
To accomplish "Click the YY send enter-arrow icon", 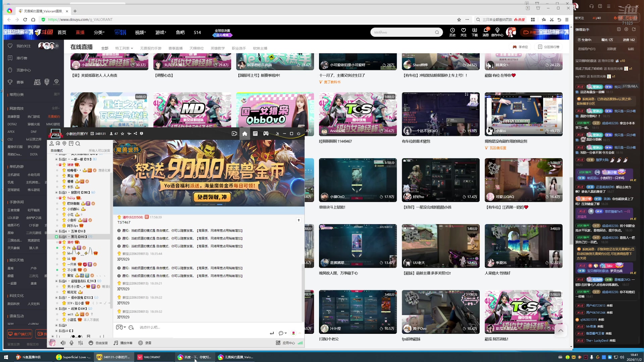I will point(272,333).
